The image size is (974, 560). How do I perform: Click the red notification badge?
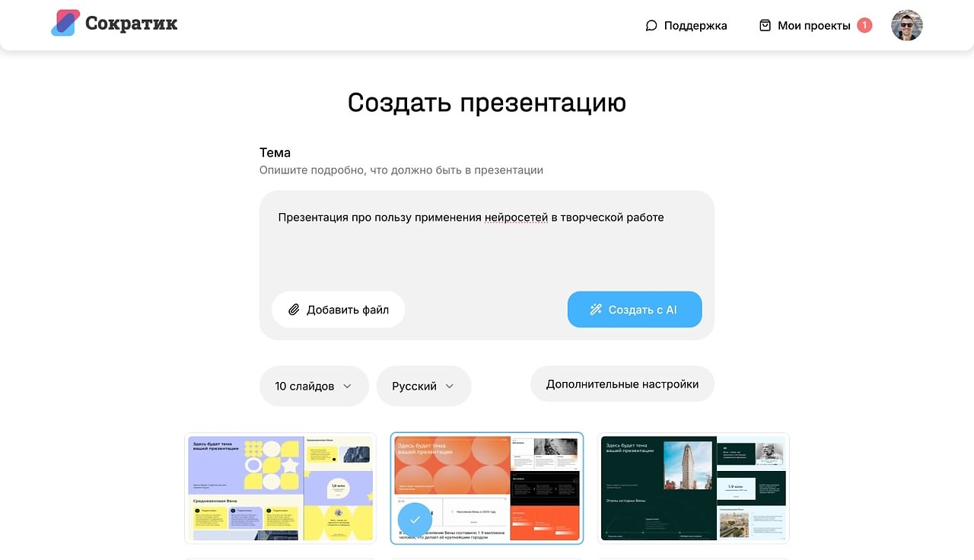tap(864, 26)
